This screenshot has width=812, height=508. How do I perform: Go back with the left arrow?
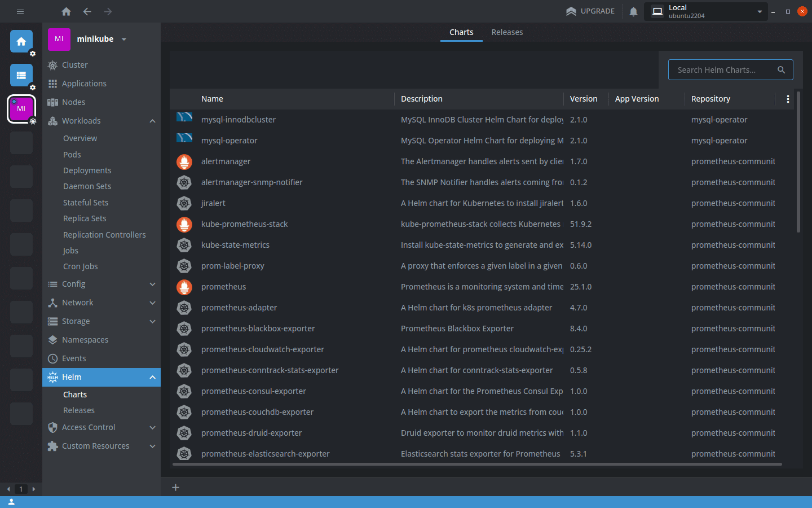coord(87,11)
